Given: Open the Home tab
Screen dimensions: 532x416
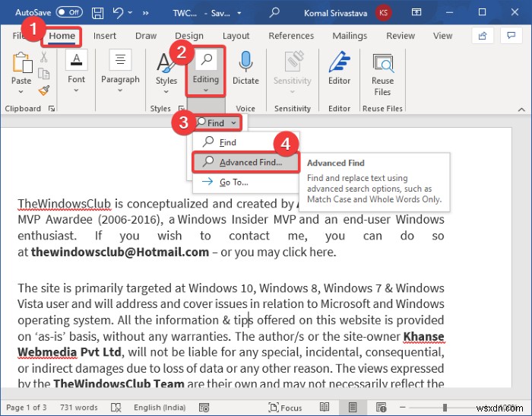Looking at the screenshot, I should (x=62, y=36).
